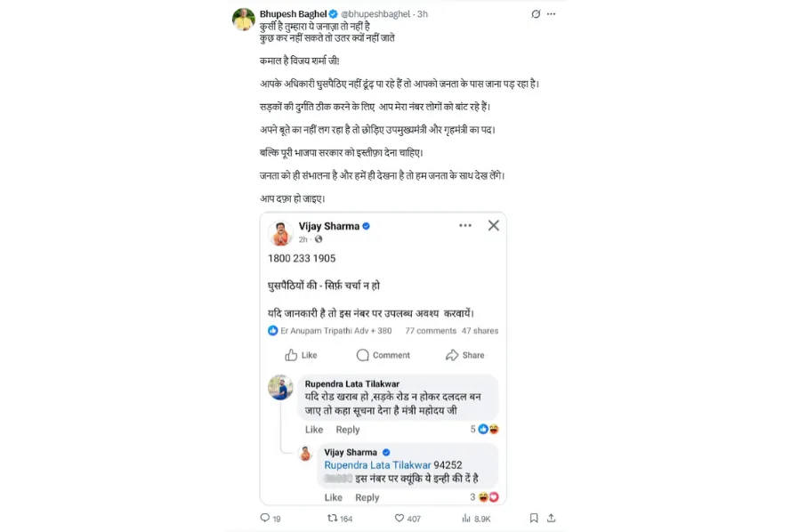
Task: Click the @bhupeshbaghel handle
Action: [377, 14]
